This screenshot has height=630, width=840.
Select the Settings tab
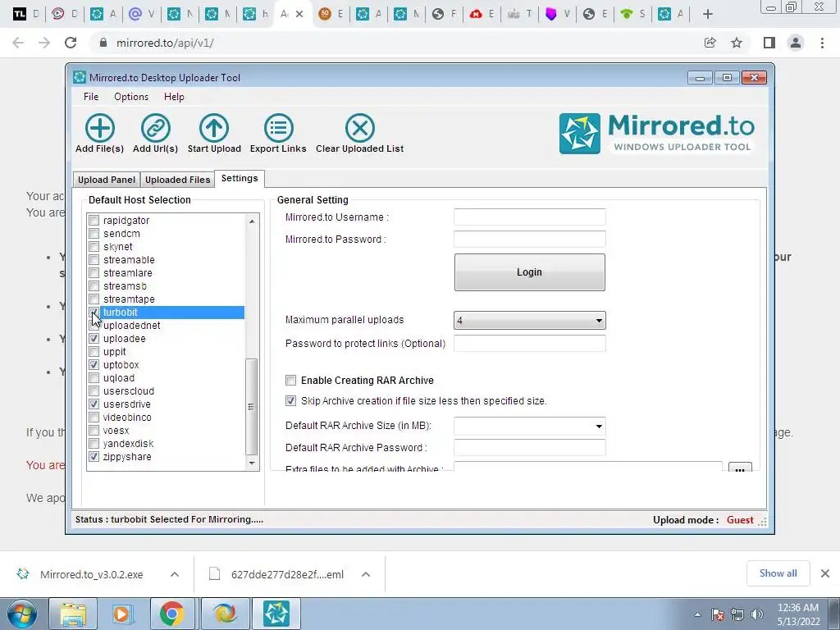tap(240, 178)
